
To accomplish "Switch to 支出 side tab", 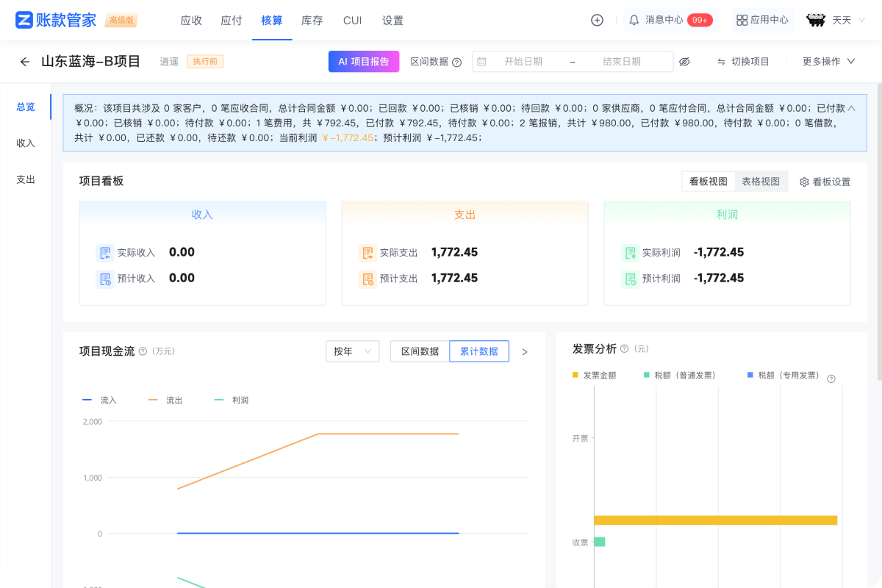I will tap(26, 179).
